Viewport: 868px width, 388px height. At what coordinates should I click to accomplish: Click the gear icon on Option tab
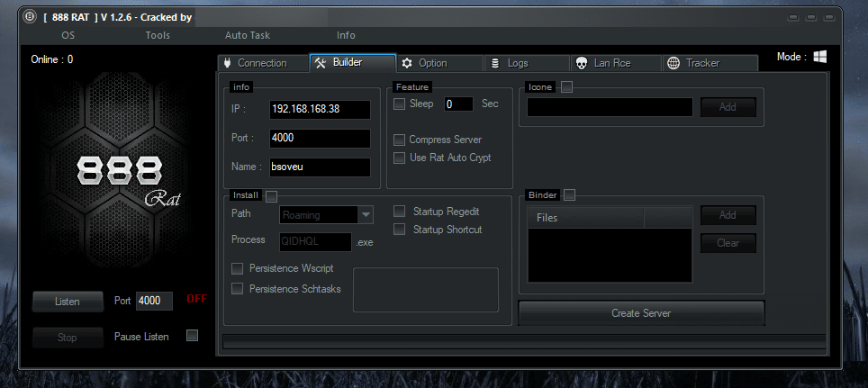[407, 63]
